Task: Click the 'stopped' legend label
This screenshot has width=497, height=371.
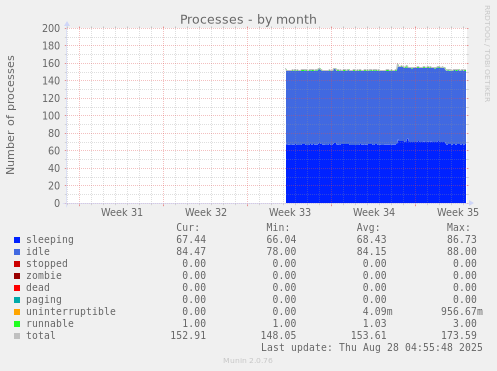Action: (x=47, y=264)
